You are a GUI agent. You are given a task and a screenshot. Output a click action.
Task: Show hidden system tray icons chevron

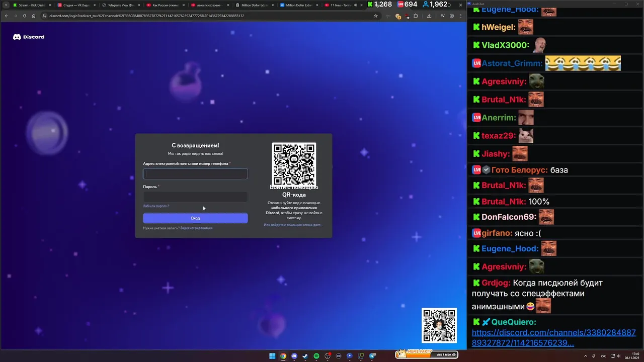[586, 356]
